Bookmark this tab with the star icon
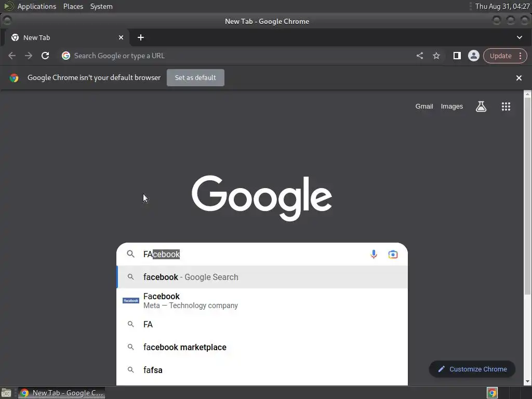532x399 pixels. click(436, 56)
